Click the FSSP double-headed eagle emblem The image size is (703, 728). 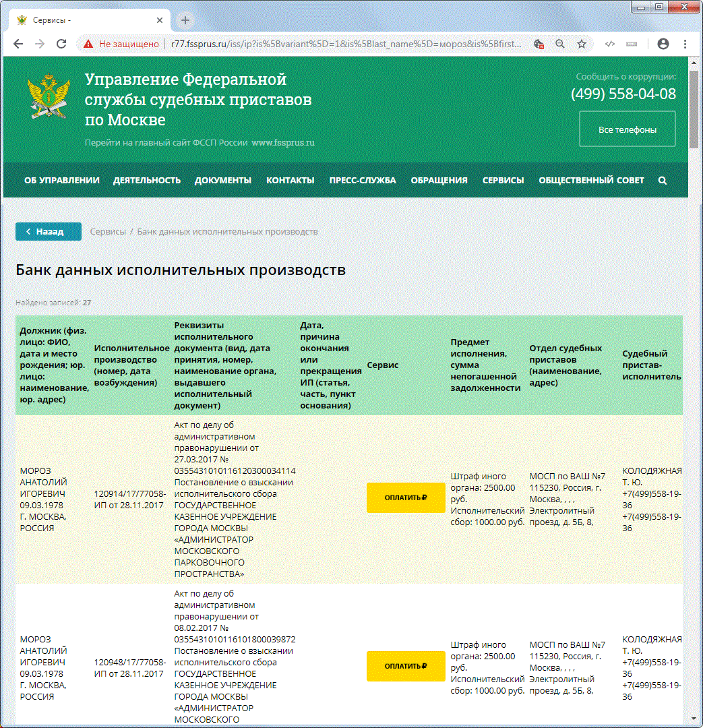pos(49,96)
